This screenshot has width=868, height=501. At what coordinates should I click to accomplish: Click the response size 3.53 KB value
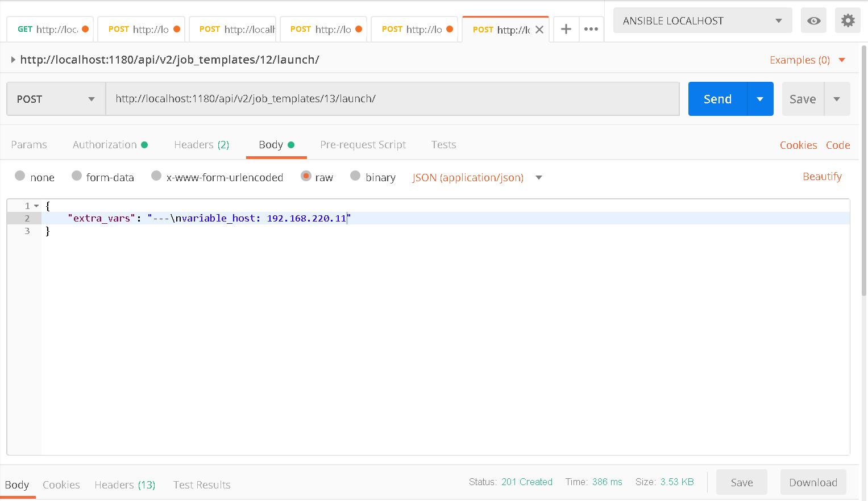tap(677, 482)
